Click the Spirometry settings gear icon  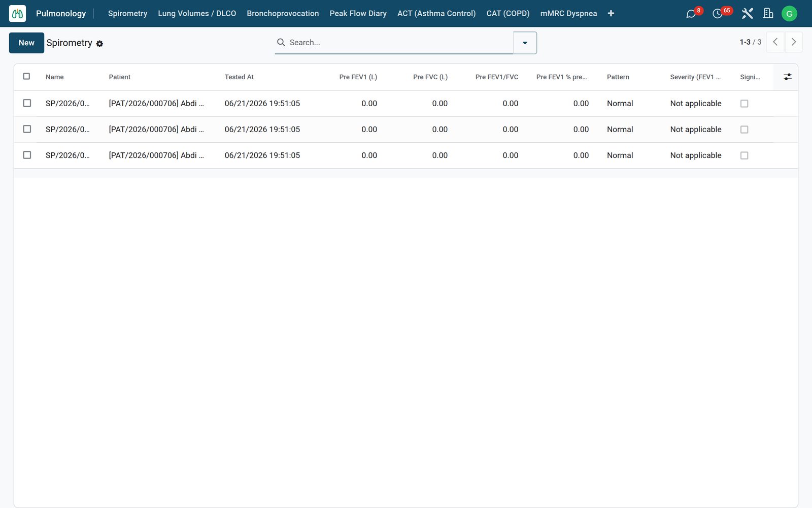[99, 44]
